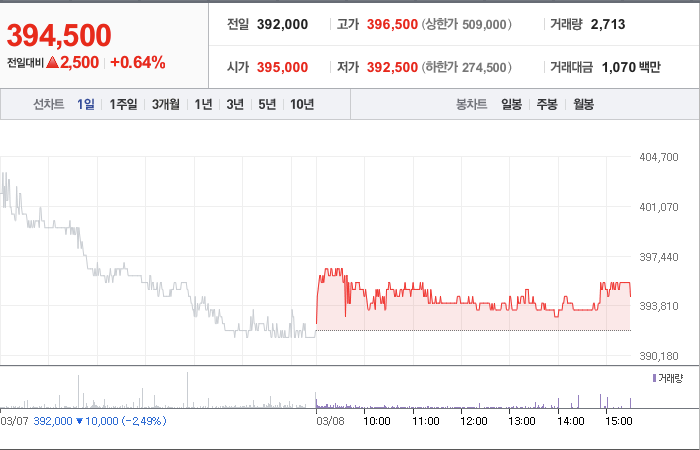This screenshot has height=450, width=700.
Task: Open the 5년 chart range
Action: tap(267, 104)
